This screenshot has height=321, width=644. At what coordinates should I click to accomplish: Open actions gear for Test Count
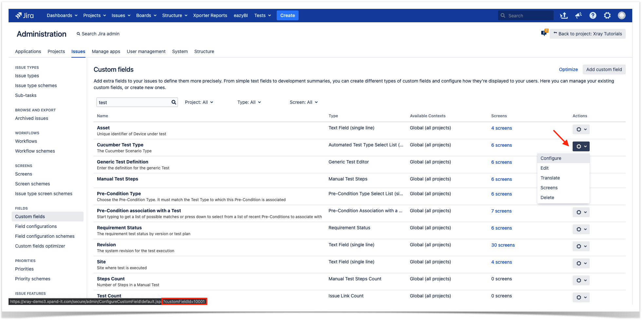tap(581, 297)
